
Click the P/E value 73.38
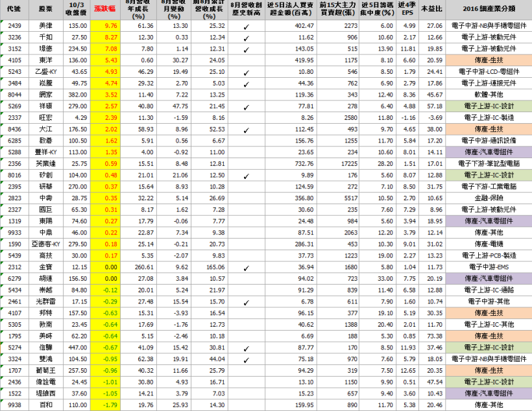[x=434, y=336]
